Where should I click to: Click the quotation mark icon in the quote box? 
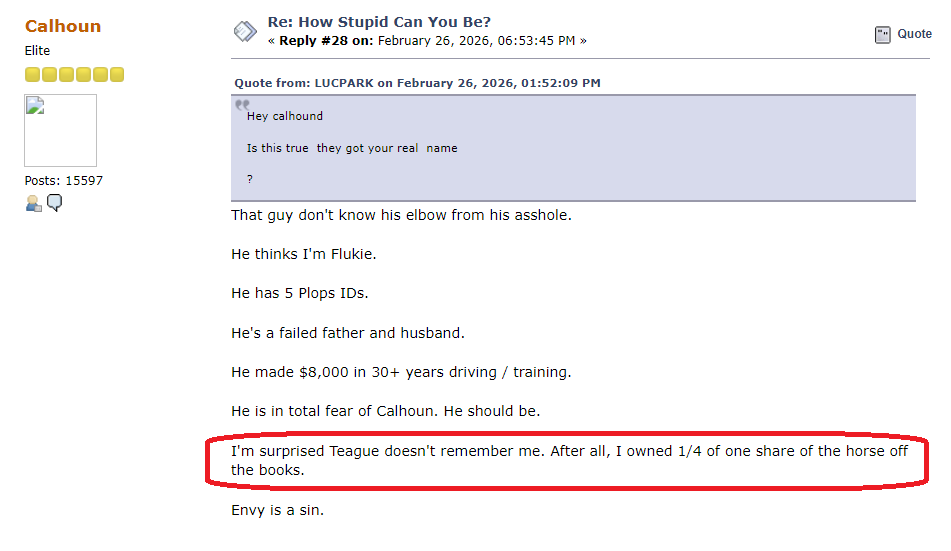tap(241, 104)
